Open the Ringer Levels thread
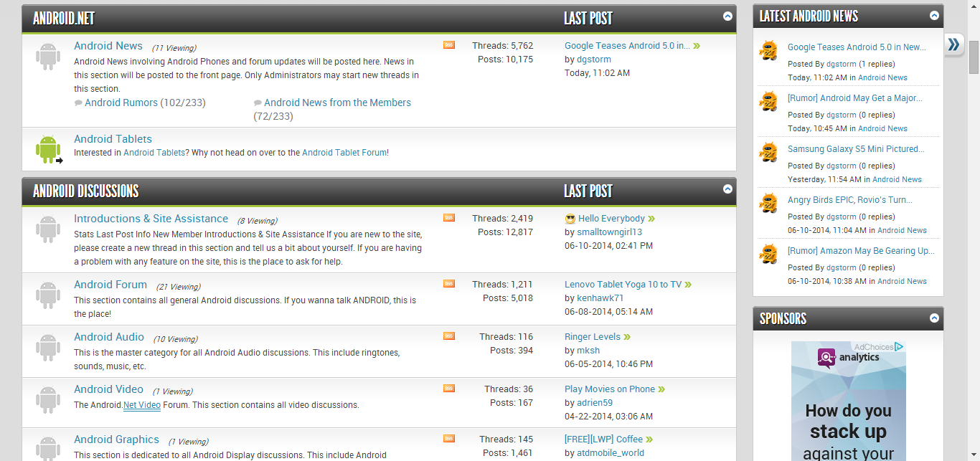Image resolution: width=980 pixels, height=461 pixels. point(593,337)
